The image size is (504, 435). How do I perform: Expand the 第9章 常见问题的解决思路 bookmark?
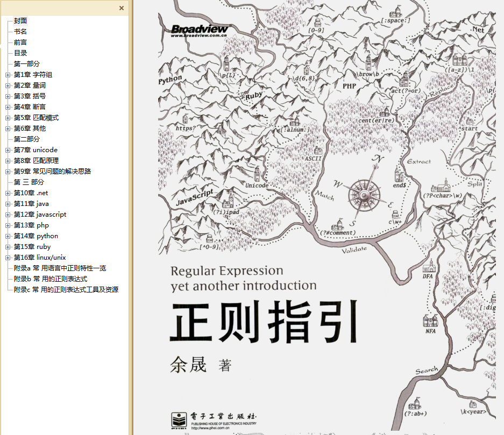coord(8,172)
